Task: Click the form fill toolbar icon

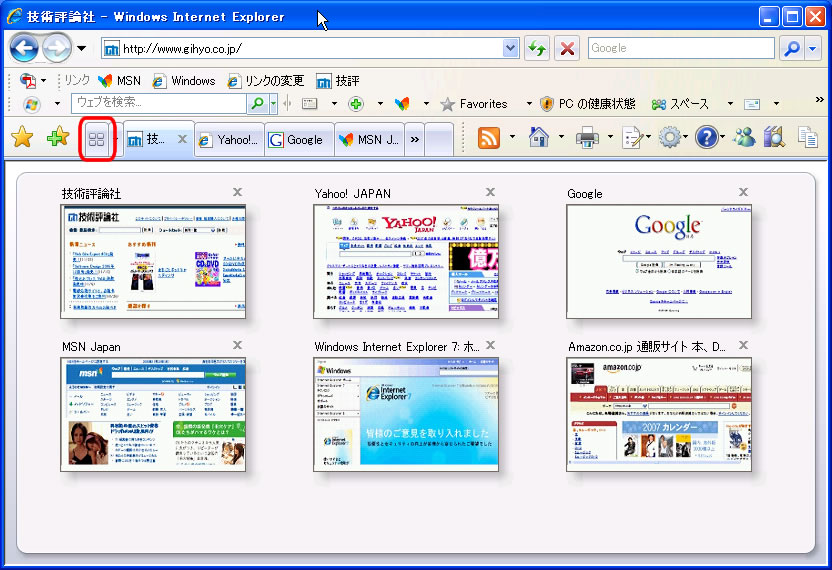Action: coord(309,103)
